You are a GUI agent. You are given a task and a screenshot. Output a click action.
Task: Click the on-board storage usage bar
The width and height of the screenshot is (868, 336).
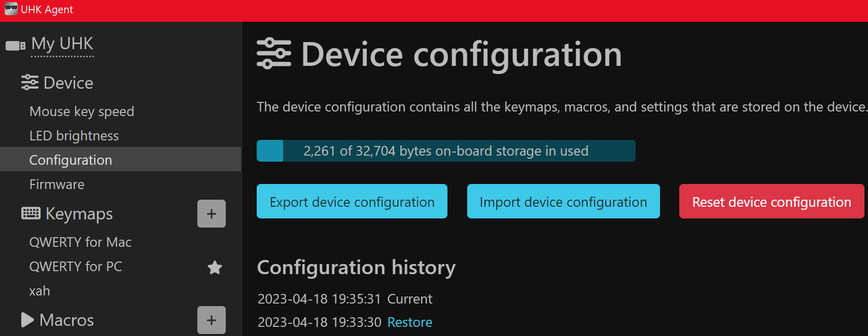pyautogui.click(x=445, y=151)
